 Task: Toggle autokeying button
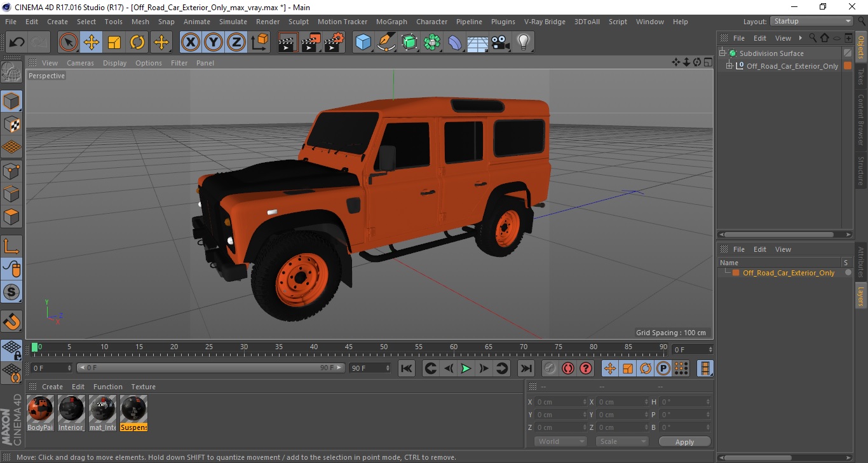(568, 368)
